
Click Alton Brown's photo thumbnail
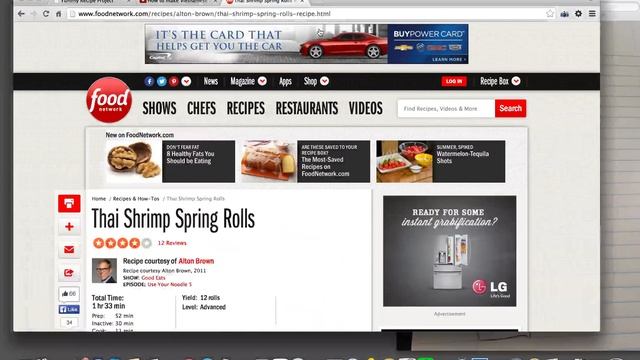(104, 271)
